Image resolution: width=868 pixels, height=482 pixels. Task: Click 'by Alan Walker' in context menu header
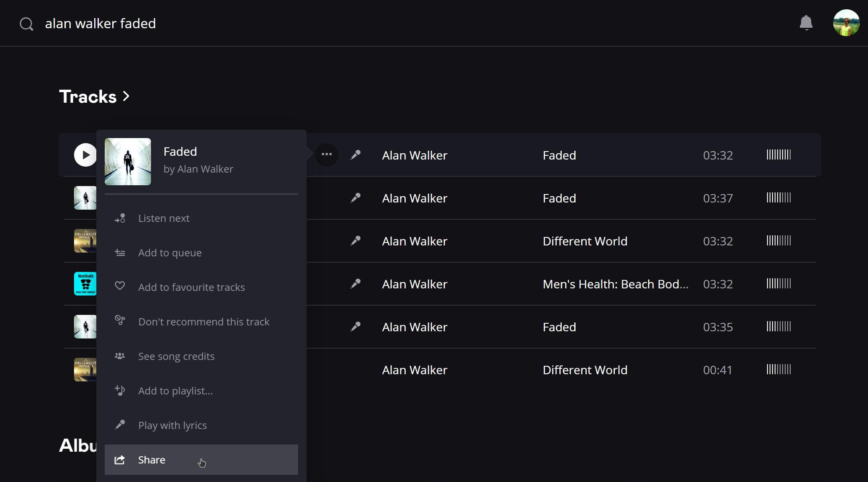(198, 169)
